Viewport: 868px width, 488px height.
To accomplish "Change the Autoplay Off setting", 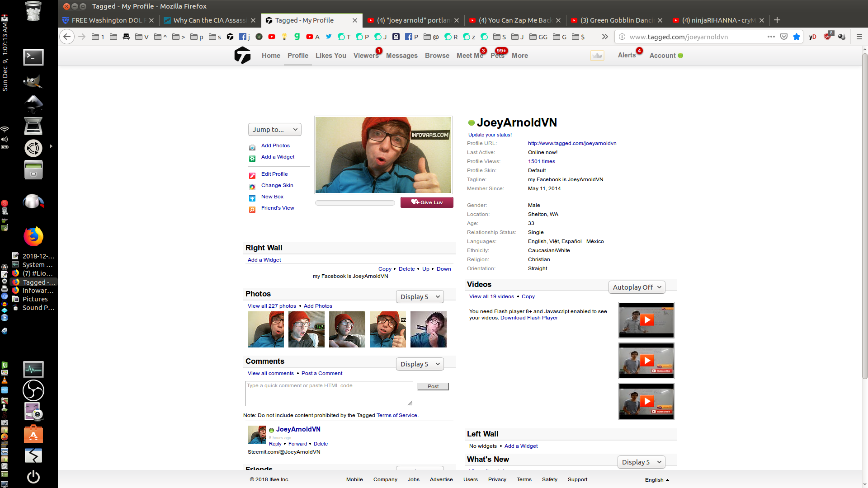I will [x=637, y=287].
